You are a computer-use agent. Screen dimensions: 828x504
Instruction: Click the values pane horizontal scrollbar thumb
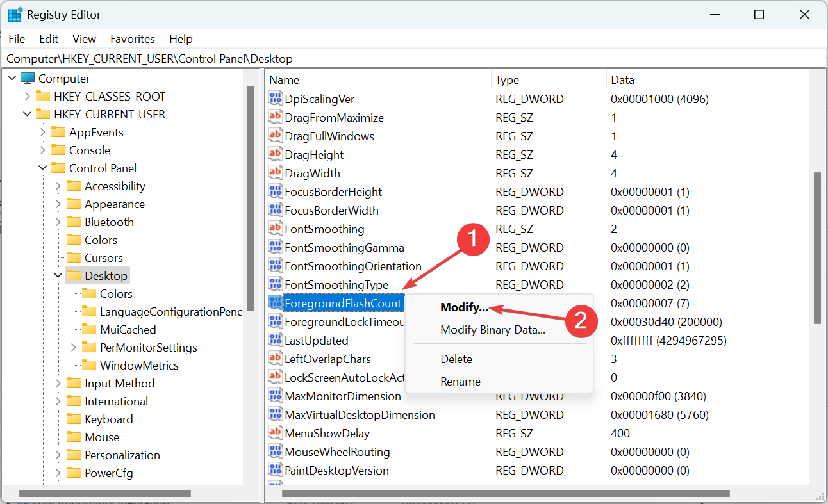[506, 493]
